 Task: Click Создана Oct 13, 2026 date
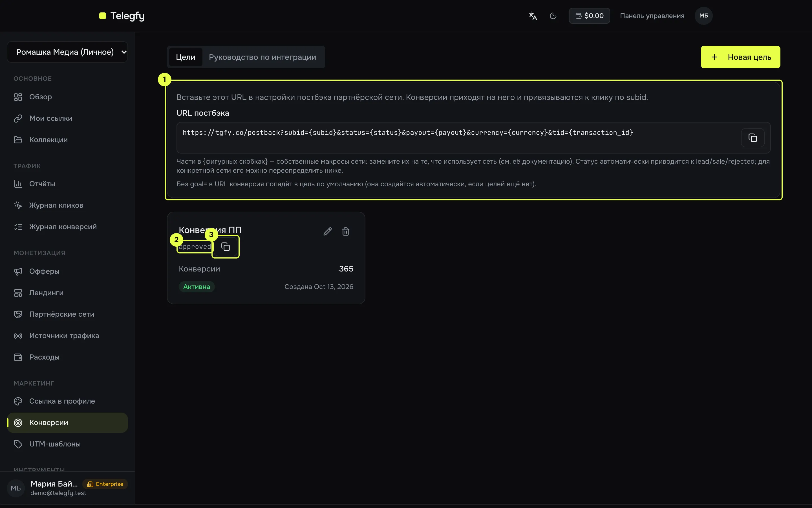click(x=319, y=287)
